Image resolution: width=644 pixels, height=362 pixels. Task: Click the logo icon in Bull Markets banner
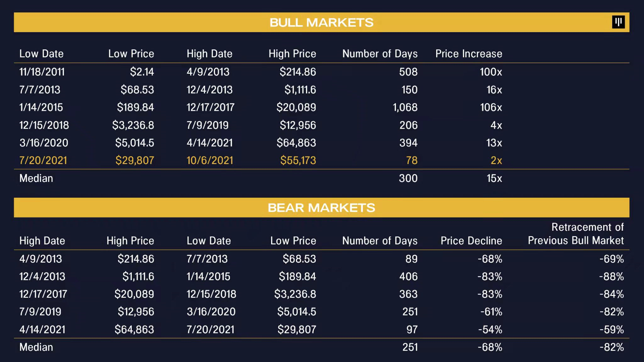click(618, 22)
